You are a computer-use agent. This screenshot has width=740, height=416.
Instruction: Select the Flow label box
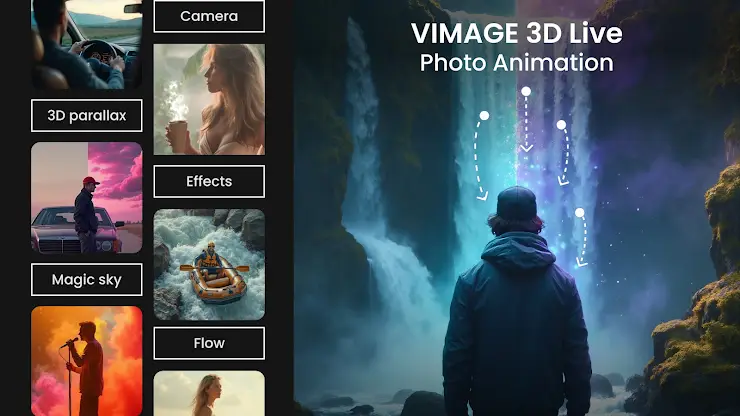209,343
